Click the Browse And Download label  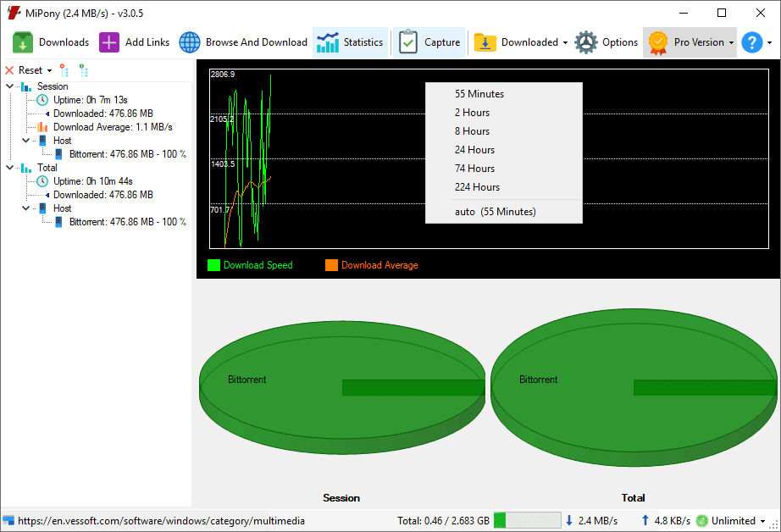[257, 42]
